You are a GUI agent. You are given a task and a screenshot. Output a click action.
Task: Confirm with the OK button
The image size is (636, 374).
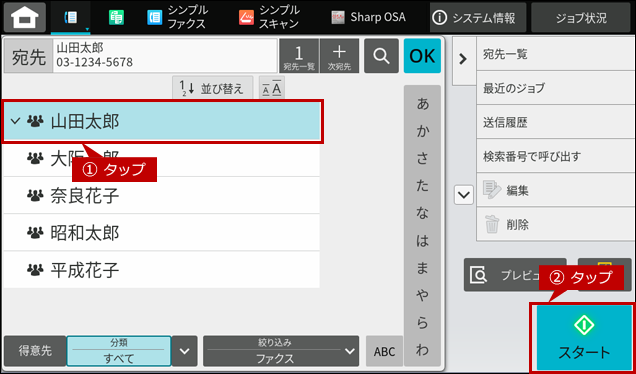pyautogui.click(x=422, y=56)
